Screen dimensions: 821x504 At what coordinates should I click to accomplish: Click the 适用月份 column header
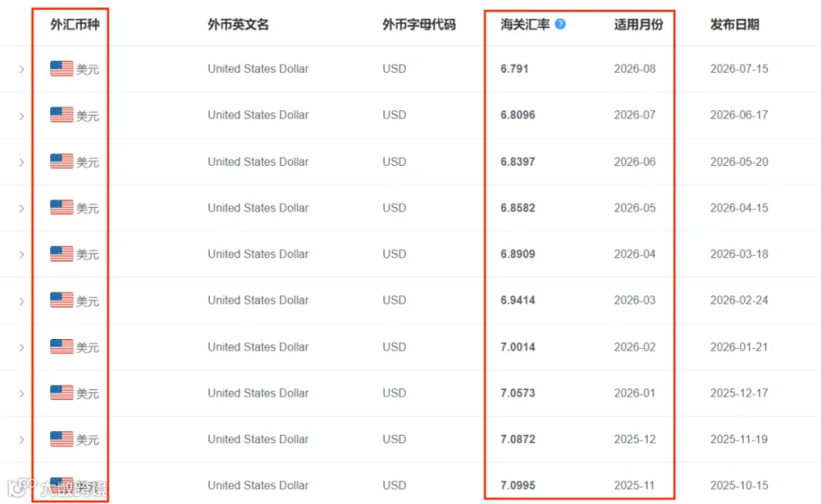click(x=639, y=25)
